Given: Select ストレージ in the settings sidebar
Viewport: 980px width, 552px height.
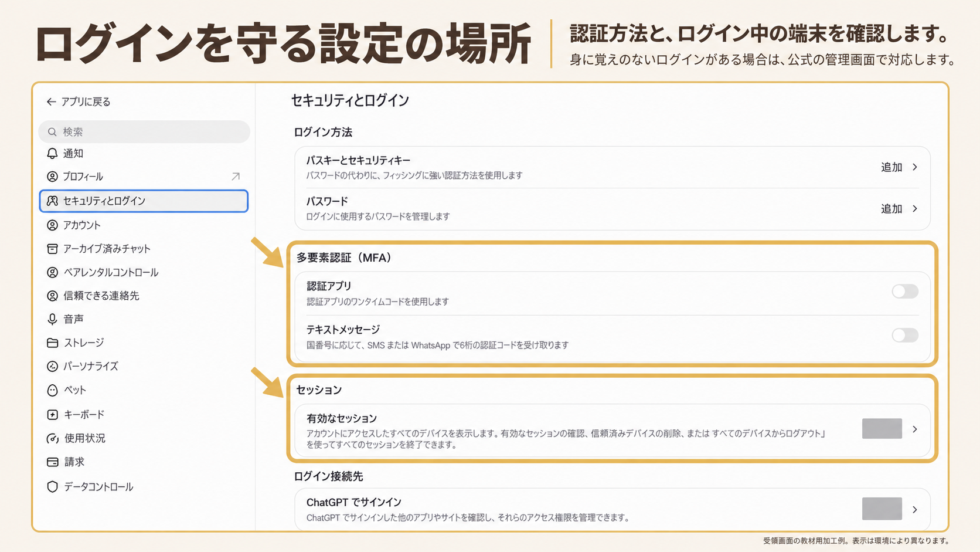Looking at the screenshot, I should coord(144,343).
